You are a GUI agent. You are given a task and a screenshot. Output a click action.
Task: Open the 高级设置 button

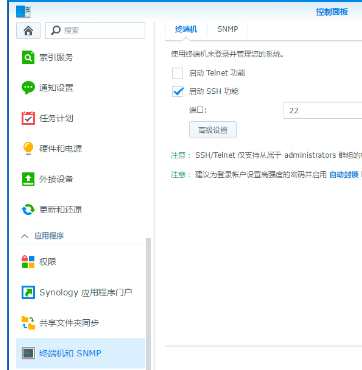click(x=213, y=130)
